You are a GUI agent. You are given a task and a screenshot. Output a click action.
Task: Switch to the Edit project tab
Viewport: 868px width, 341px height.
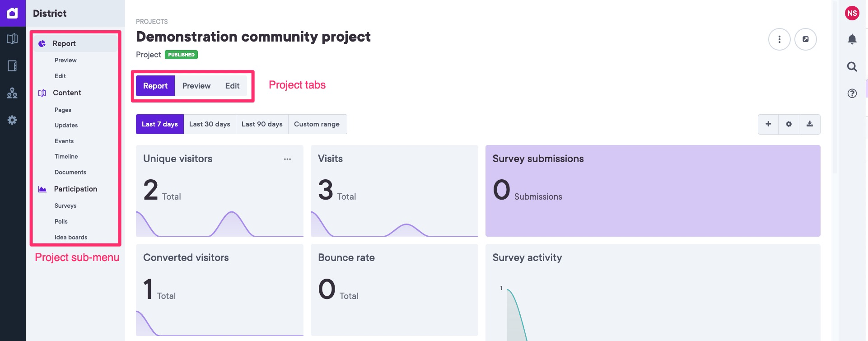click(232, 86)
